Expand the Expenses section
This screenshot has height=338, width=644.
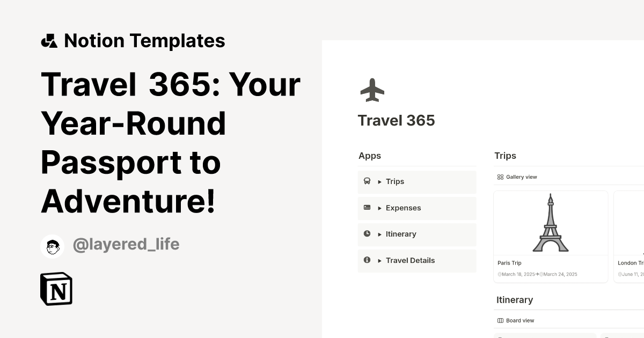click(x=380, y=208)
